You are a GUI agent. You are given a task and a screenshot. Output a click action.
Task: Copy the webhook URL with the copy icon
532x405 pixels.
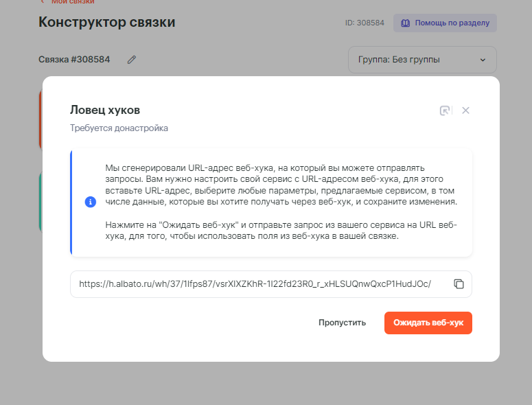click(459, 284)
